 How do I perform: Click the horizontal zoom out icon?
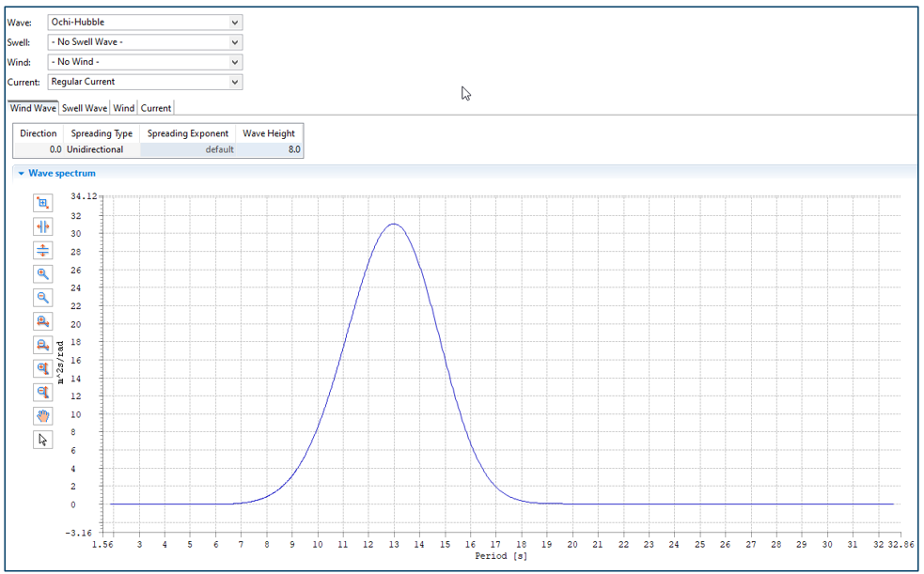click(42, 345)
